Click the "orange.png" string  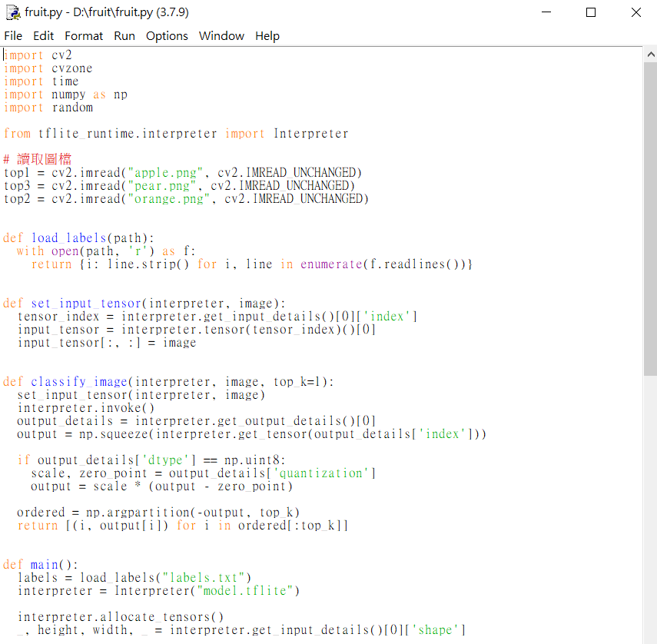(x=168, y=198)
